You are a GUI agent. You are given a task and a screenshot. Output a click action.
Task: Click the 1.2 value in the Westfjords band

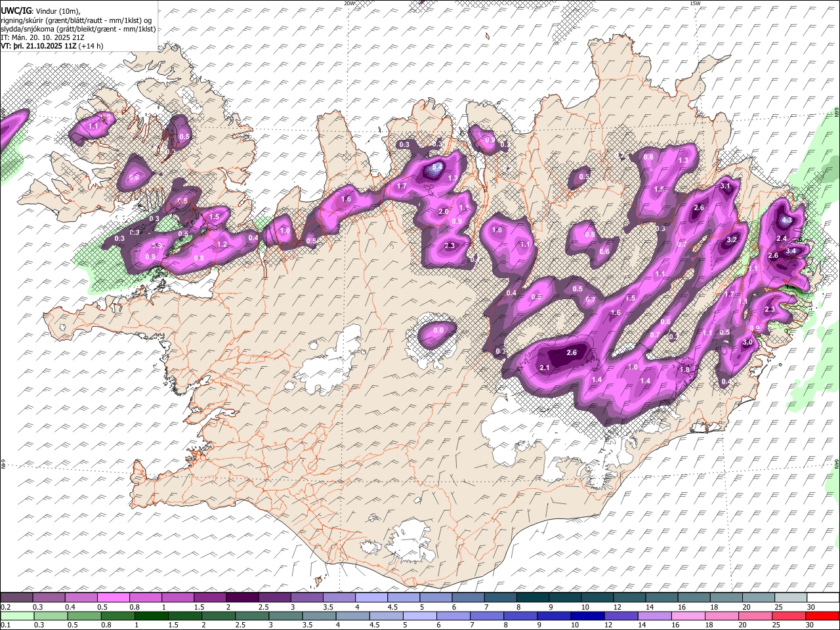pyautogui.click(x=222, y=245)
